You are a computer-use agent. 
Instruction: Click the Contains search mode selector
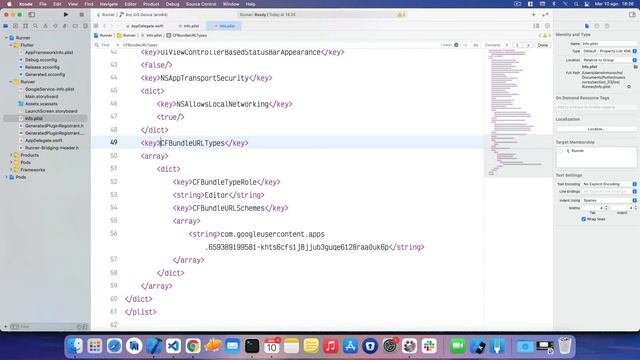tap(496, 45)
